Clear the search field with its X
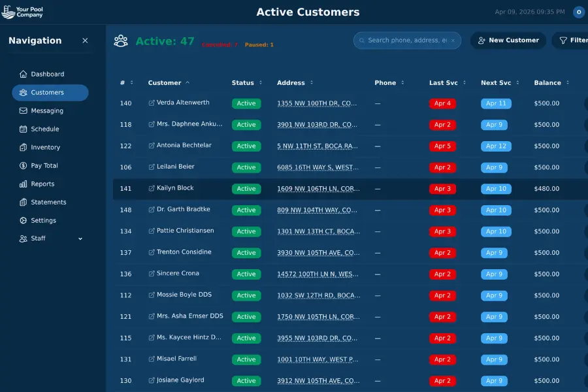Image resolution: width=588 pixels, height=392 pixels. pyautogui.click(x=453, y=41)
